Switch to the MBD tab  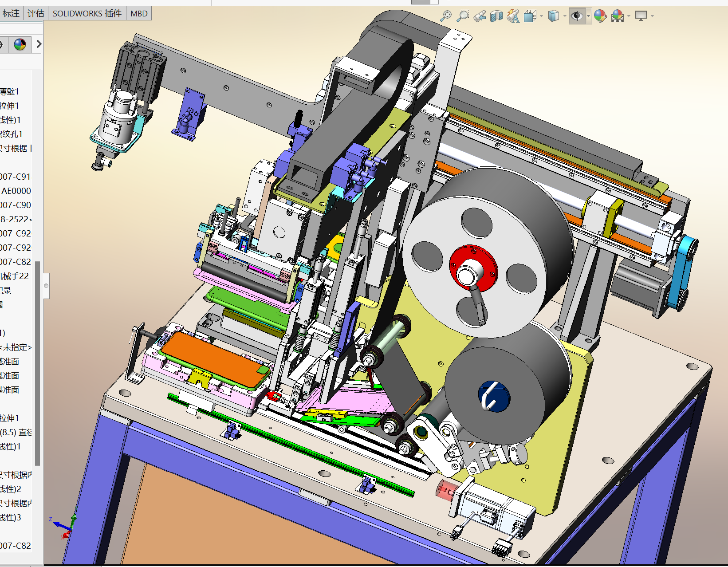139,13
